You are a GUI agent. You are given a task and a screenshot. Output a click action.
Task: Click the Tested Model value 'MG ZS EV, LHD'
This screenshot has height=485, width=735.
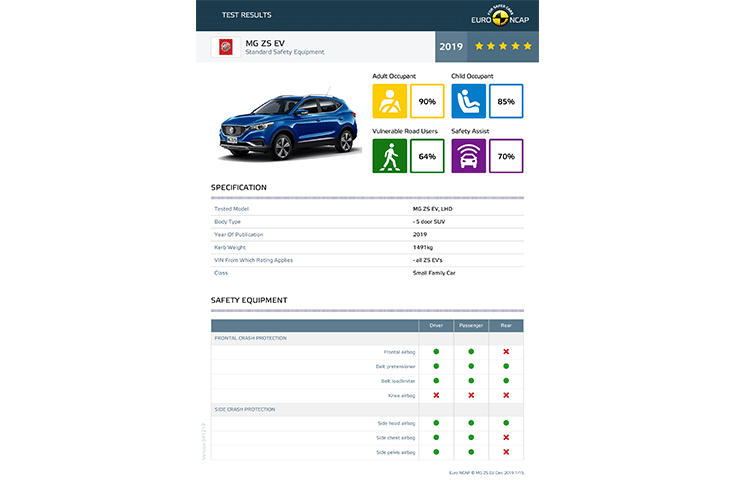pos(433,209)
